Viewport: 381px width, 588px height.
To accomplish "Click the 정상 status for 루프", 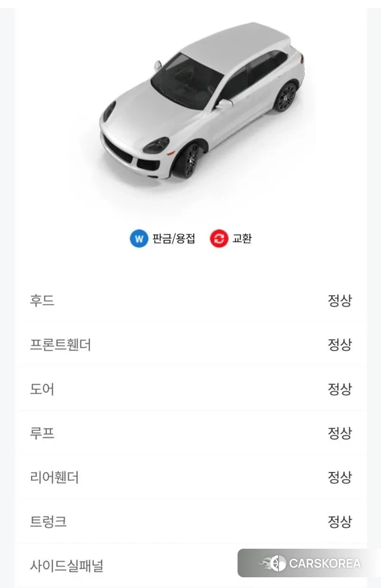I will [339, 433].
